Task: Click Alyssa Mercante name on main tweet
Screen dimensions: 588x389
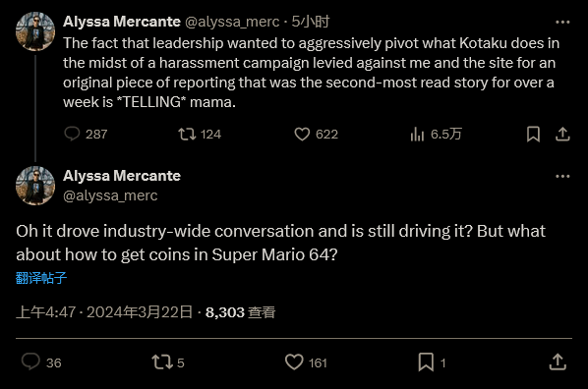Action: pyautogui.click(x=122, y=176)
